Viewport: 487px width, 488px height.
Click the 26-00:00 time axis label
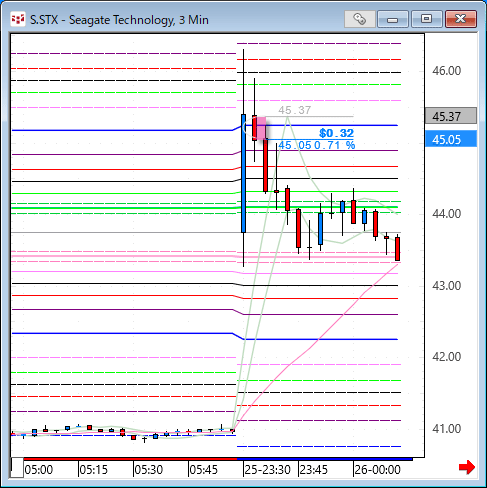(377, 470)
